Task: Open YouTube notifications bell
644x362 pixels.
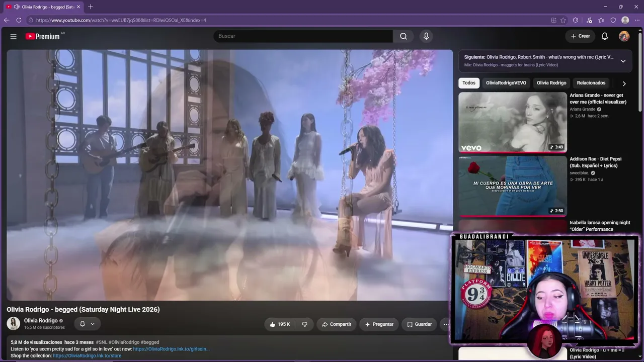Action: [x=605, y=36]
